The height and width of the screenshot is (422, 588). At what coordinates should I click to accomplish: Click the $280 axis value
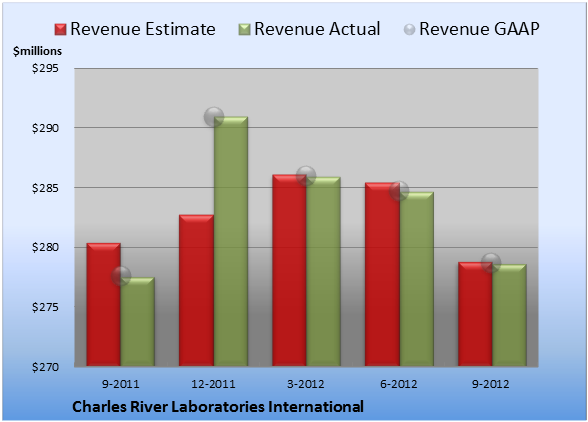45,248
